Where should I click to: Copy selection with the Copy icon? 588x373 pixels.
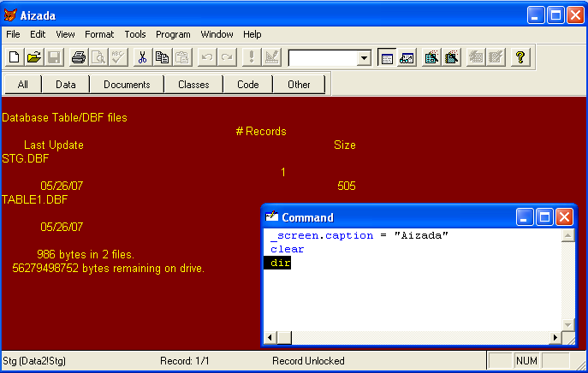(163, 57)
